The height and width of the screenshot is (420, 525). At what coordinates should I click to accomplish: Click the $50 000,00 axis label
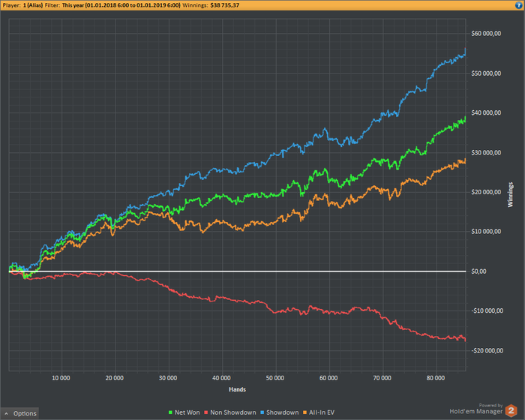[x=486, y=73]
